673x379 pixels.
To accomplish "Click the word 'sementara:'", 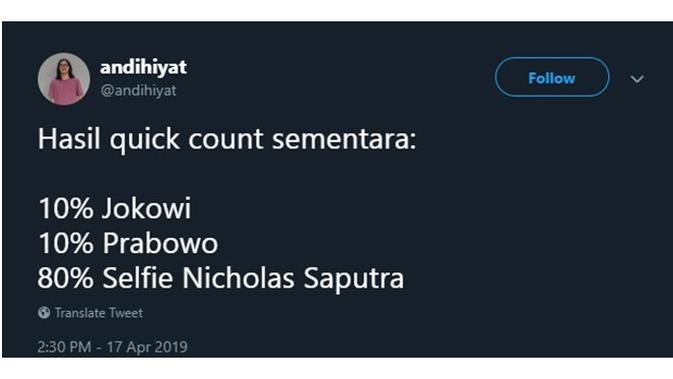I will click(x=344, y=140).
